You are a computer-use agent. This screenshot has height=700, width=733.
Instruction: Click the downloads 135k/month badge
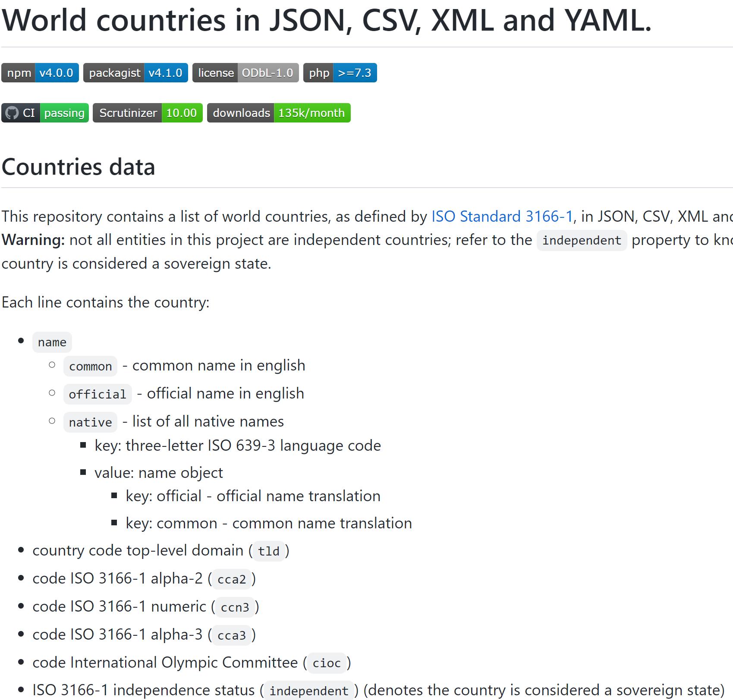[279, 113]
